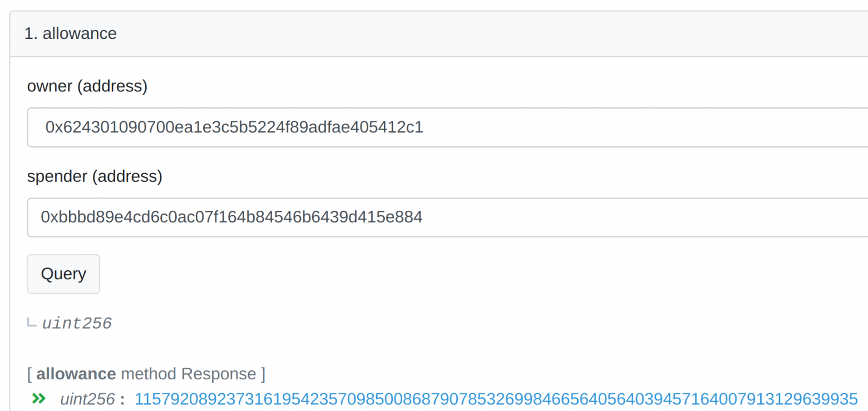Click the opening bracket before bold allowance
868x411 pixels.
coord(29,374)
